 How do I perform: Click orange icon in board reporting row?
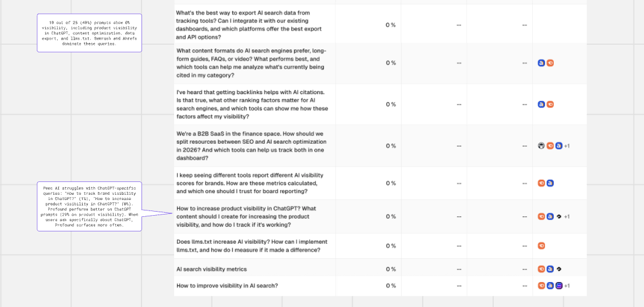542,183
